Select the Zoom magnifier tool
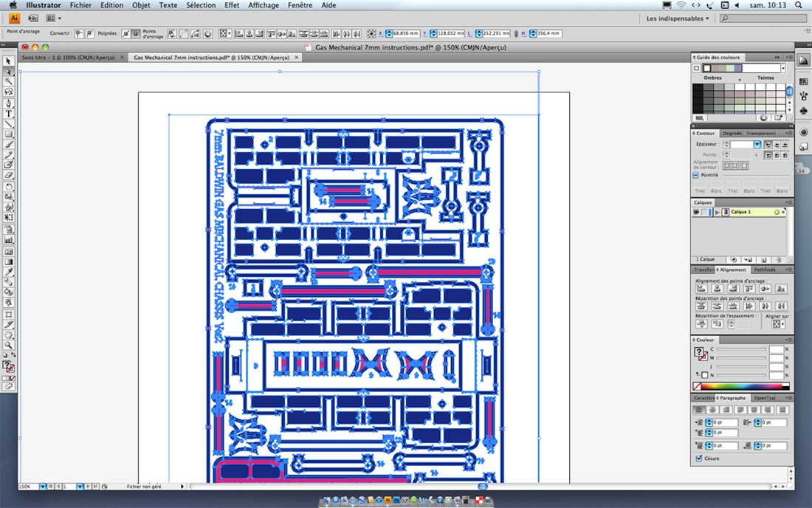The height and width of the screenshot is (508, 812). (x=8, y=346)
